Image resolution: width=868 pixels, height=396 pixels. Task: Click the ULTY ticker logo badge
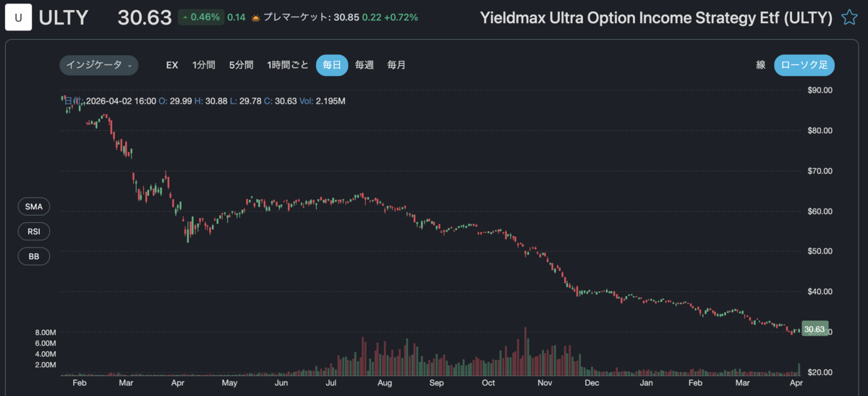(18, 17)
